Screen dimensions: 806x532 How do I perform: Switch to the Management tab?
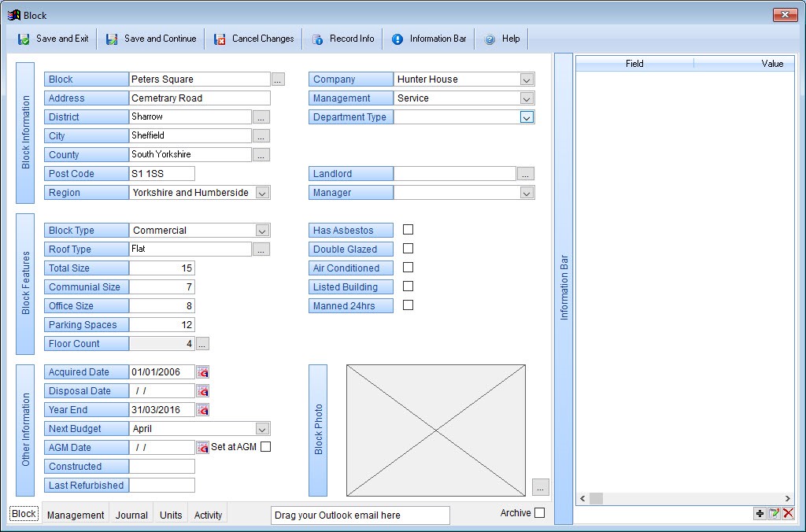pyautogui.click(x=76, y=515)
